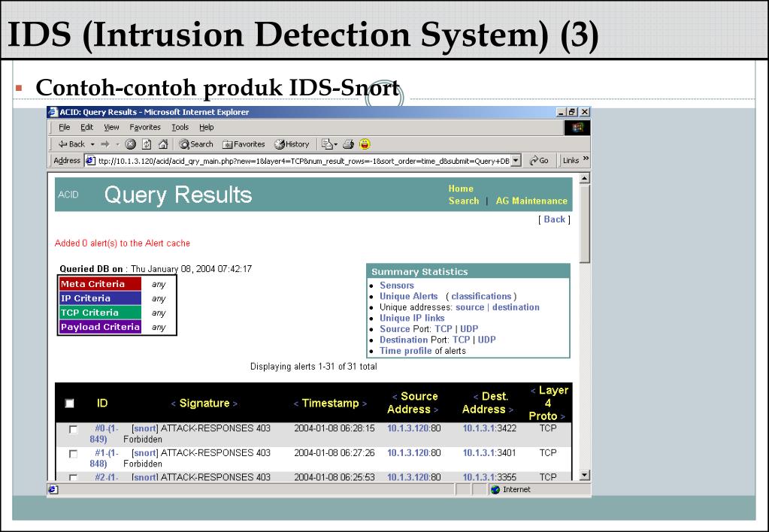
Task: Expand the Links toolbar chevron
Action: [586, 159]
